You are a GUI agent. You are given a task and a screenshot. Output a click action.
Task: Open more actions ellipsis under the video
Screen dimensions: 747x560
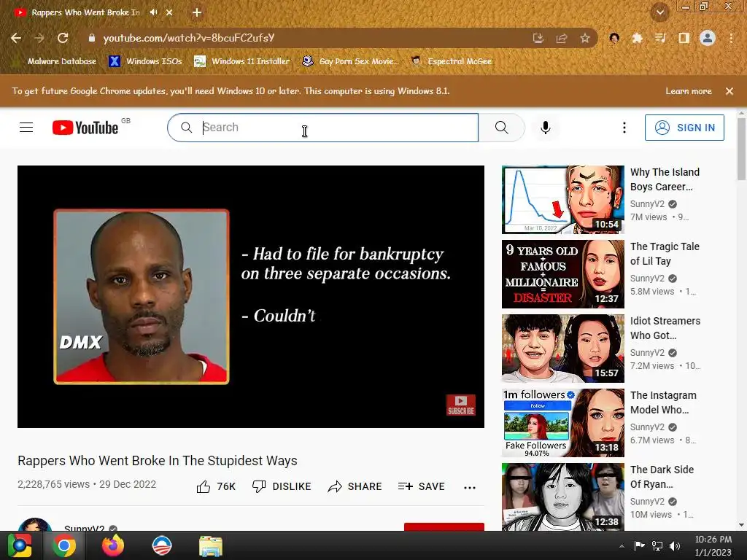(x=470, y=487)
